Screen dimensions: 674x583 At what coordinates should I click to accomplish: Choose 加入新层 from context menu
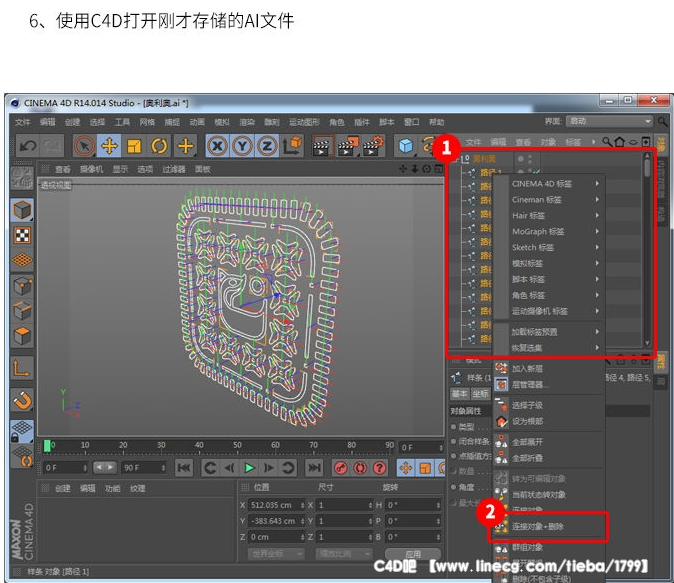(x=549, y=368)
